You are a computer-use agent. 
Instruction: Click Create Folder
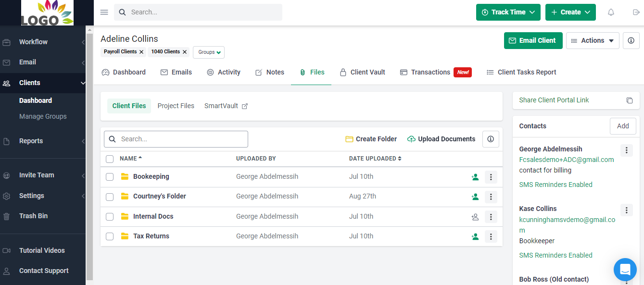371,139
